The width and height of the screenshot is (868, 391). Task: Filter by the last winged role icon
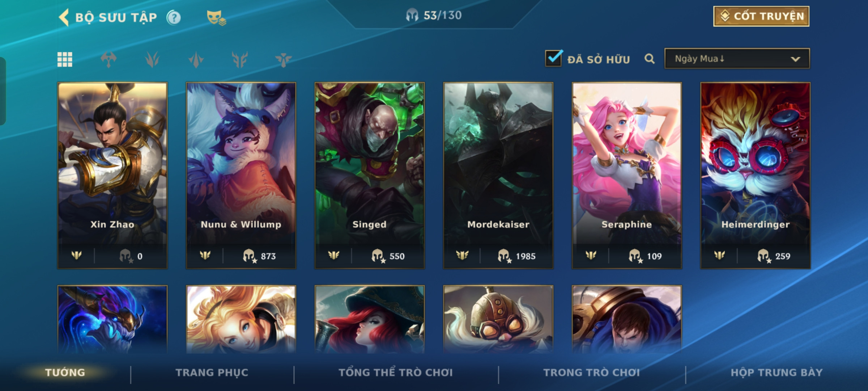pyautogui.click(x=283, y=59)
